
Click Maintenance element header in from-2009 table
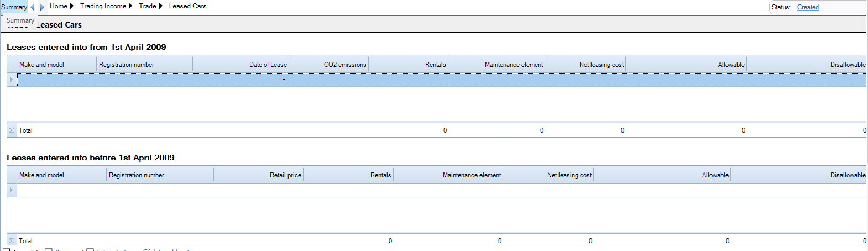496,65
